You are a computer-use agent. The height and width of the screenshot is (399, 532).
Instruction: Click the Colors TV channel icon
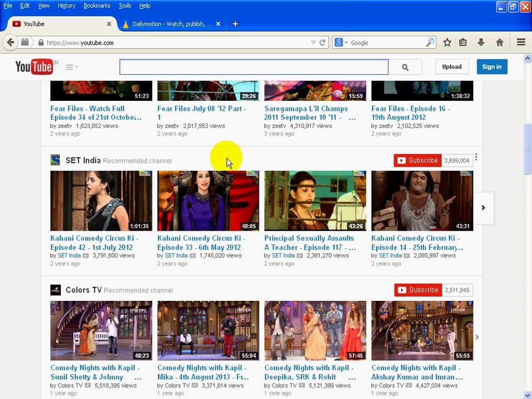point(55,290)
